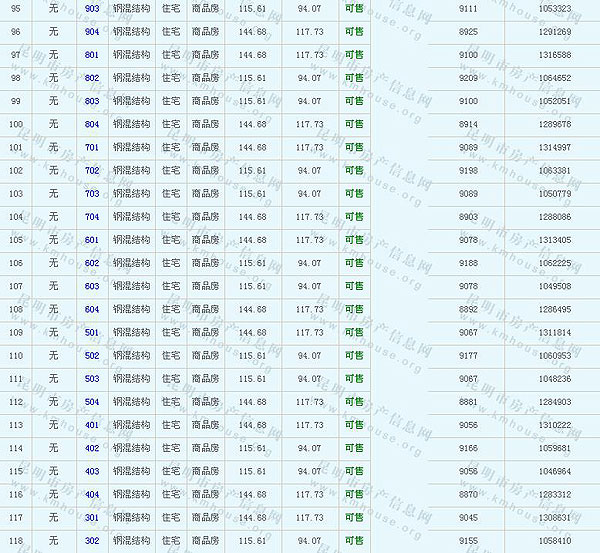Click room 501 link
This screenshot has height=553, width=600.
(x=92, y=332)
